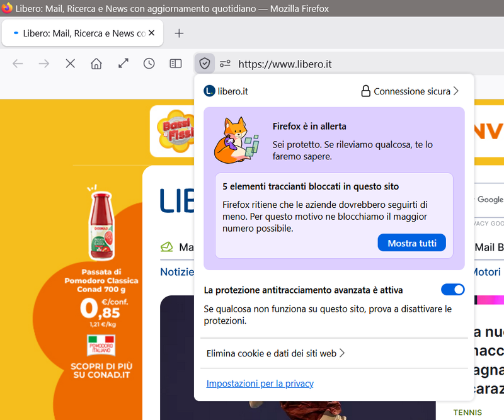Click the libero.it site logo in panel
The height and width of the screenshot is (420, 504).
tap(209, 91)
